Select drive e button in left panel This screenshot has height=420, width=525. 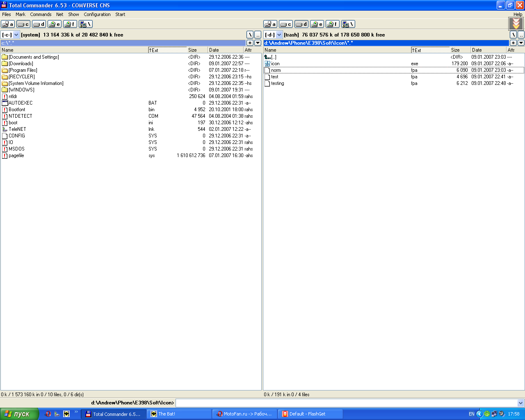click(55, 24)
